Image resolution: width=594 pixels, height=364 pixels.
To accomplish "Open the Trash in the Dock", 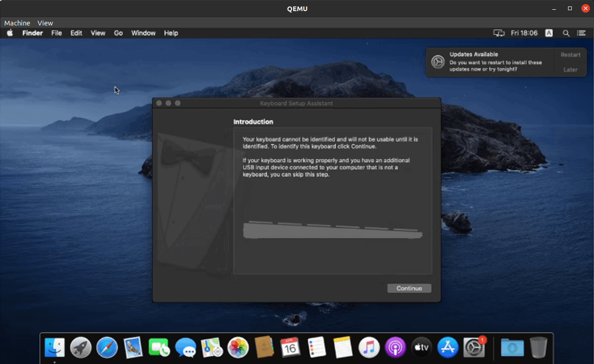I will [x=538, y=347].
